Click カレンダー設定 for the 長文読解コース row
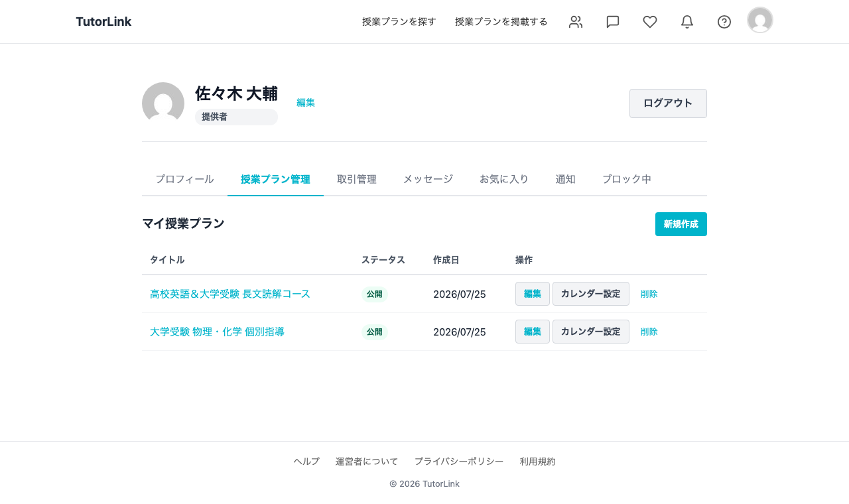The height and width of the screenshot is (504, 849). pos(591,294)
